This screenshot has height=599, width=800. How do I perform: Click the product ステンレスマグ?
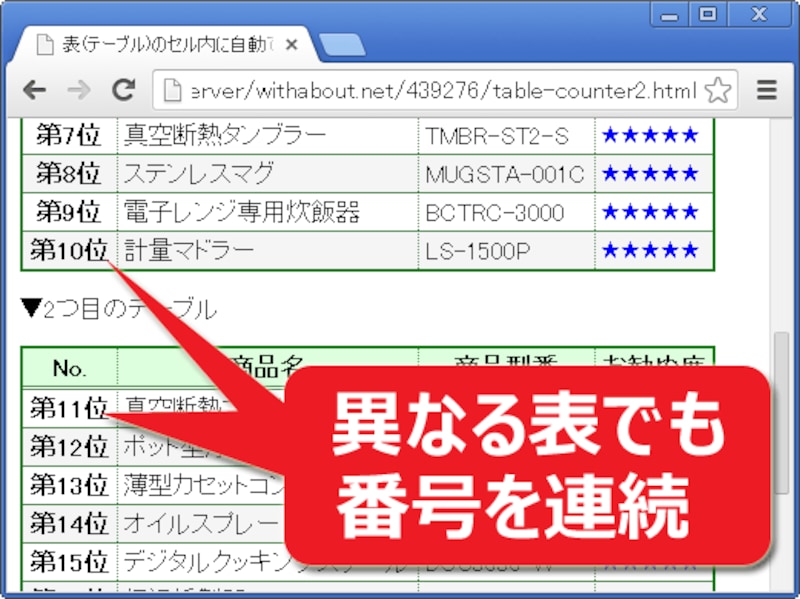click(x=199, y=174)
